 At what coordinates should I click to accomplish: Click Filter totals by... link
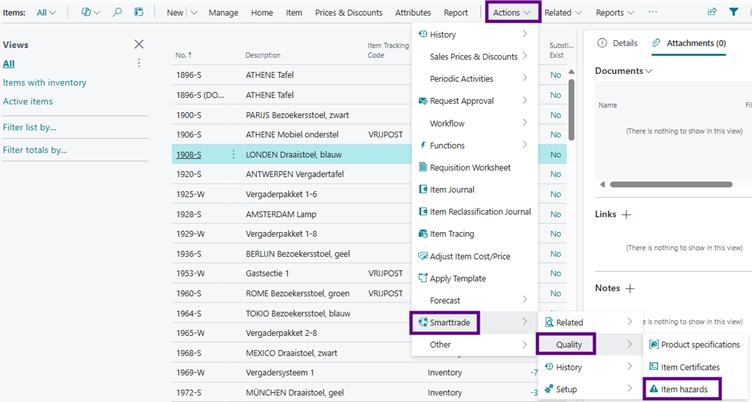pos(35,150)
